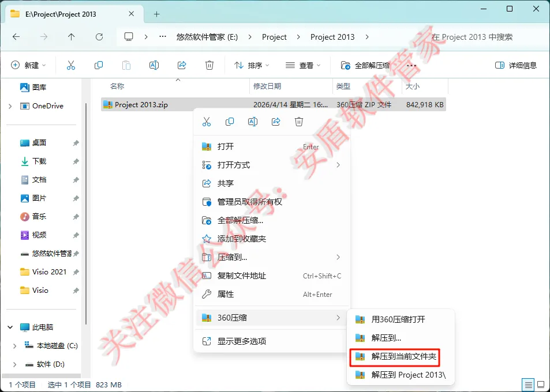
Task: Close the Project 2013 tab
Action: click(131, 14)
